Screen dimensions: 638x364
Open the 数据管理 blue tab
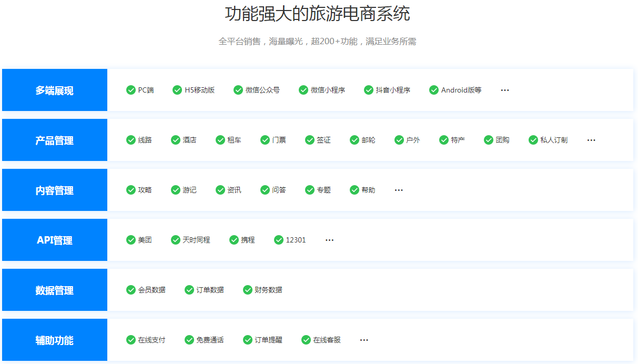pyautogui.click(x=55, y=290)
